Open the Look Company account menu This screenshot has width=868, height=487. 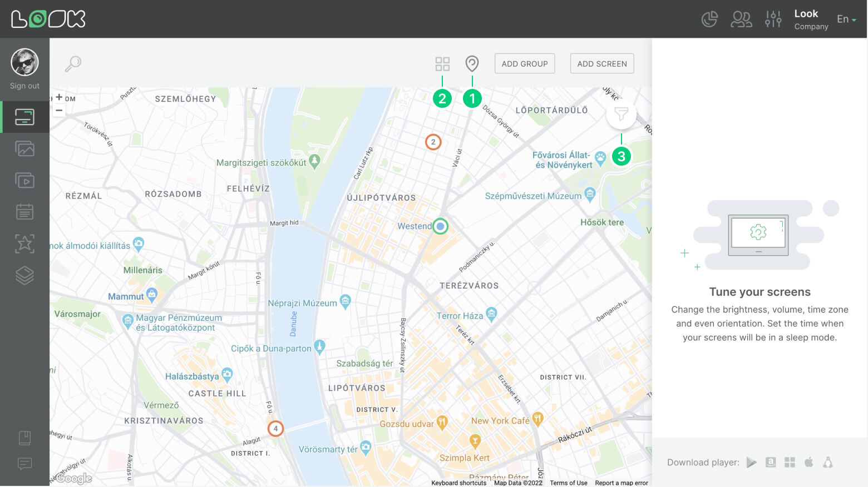coord(810,18)
